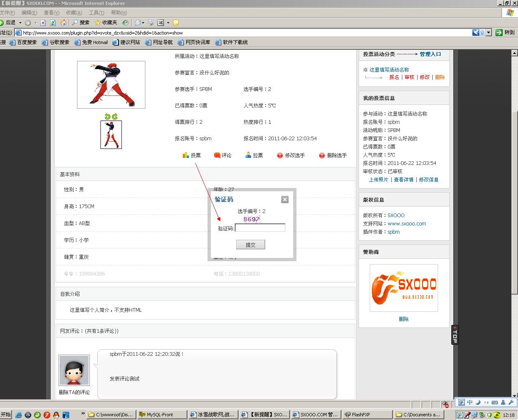
Task: Open comments via the 评论 speech bubble icon
Action: coord(217,155)
